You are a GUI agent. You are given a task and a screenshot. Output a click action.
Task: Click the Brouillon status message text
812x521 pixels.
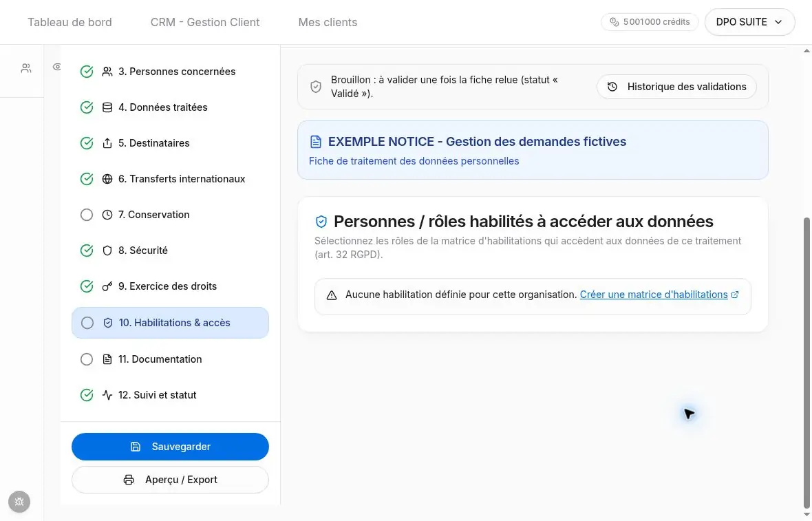tap(445, 87)
